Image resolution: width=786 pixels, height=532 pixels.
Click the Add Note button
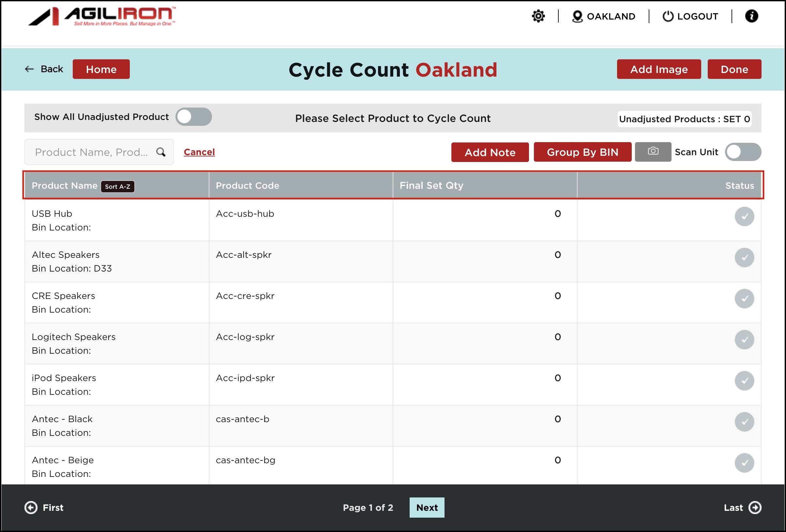pos(490,152)
